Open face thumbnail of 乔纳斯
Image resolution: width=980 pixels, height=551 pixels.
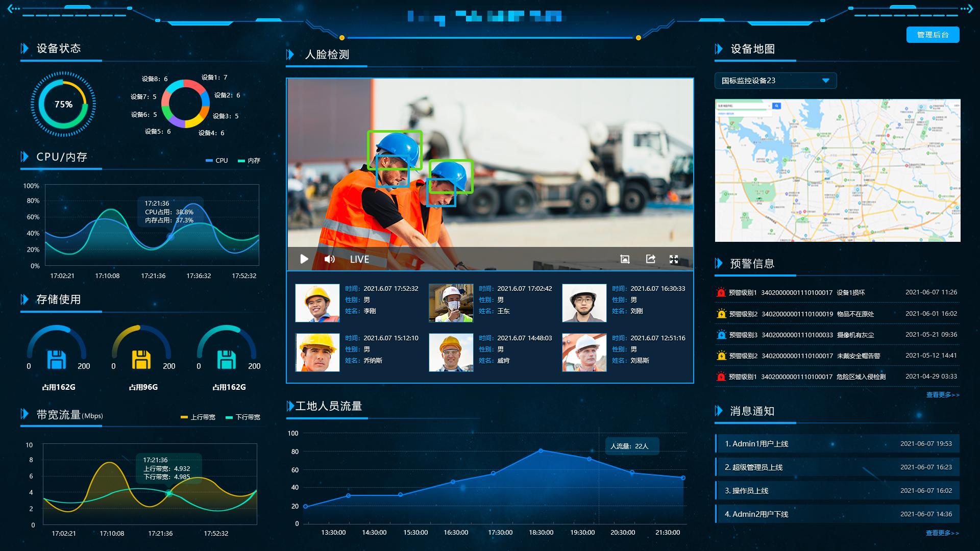point(317,353)
